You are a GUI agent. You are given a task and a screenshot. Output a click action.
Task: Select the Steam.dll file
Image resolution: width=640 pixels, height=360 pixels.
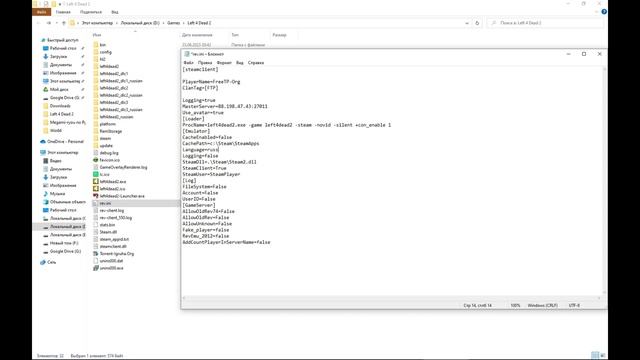tap(108, 232)
